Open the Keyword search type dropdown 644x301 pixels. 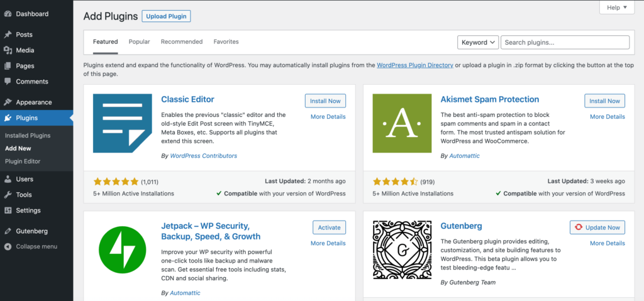[x=478, y=42]
